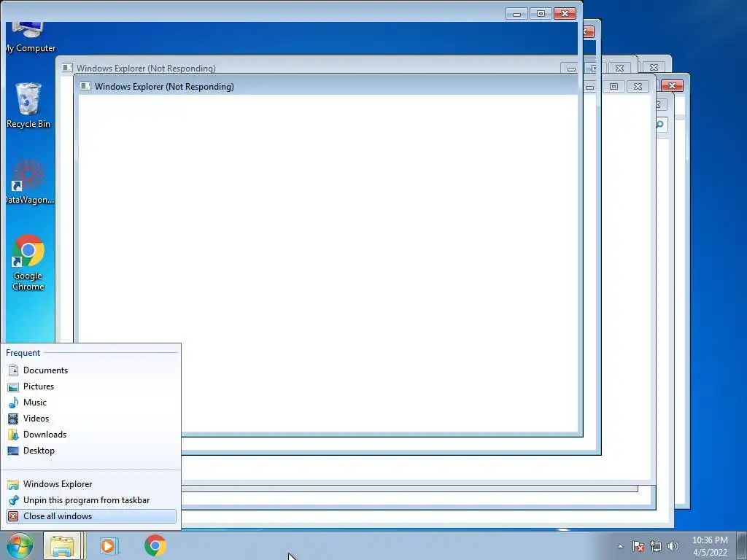Open the Recycle Bin desktop icon
Screen dimensions: 747x560
pos(28,106)
